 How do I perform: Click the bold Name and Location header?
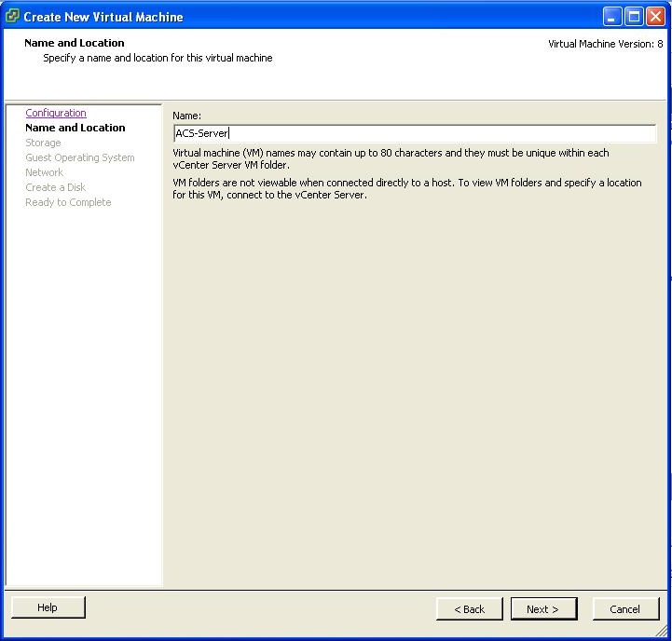pos(75,43)
